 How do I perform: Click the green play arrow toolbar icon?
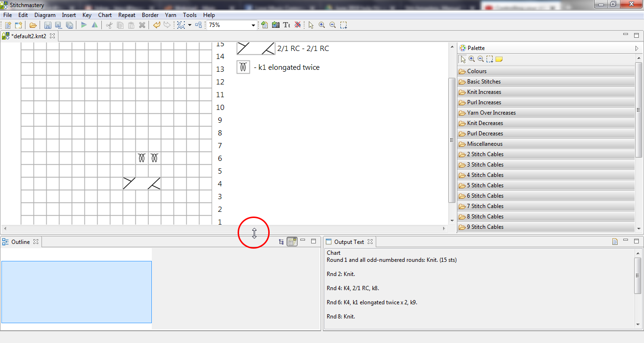click(x=84, y=25)
